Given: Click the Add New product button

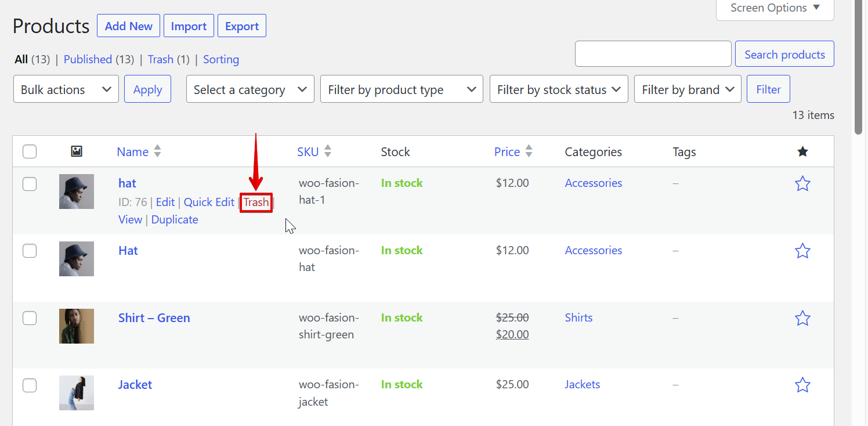Looking at the screenshot, I should (128, 26).
